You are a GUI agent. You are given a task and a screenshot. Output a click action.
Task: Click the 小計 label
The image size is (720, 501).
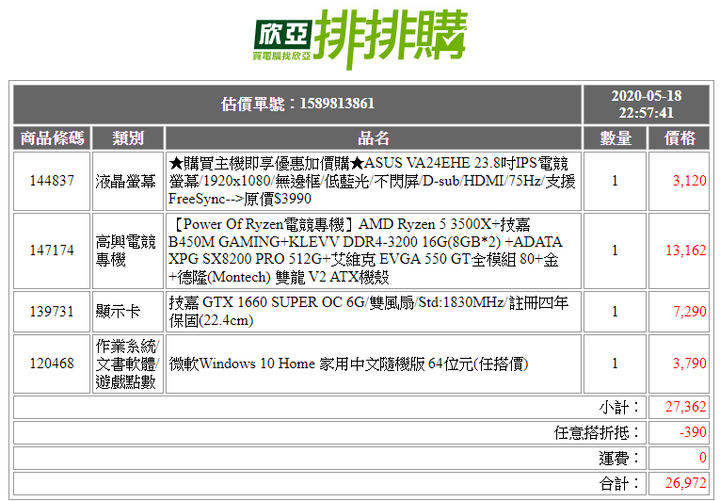coord(619,407)
